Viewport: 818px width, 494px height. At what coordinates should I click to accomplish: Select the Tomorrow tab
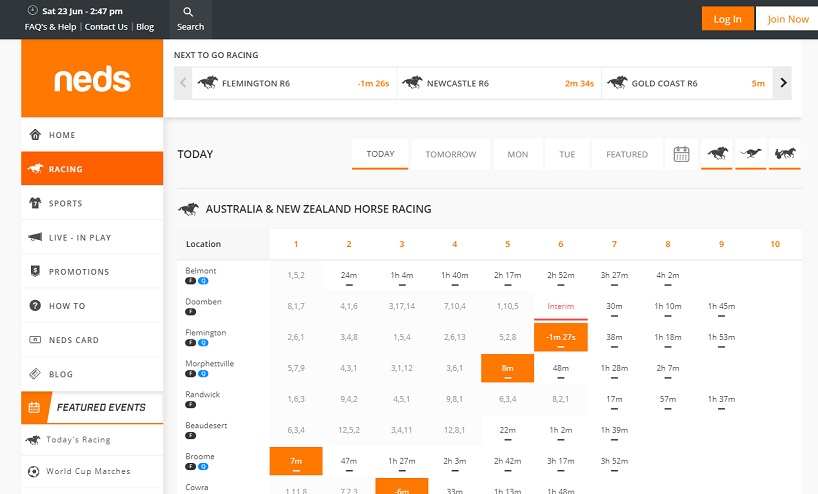[450, 155]
